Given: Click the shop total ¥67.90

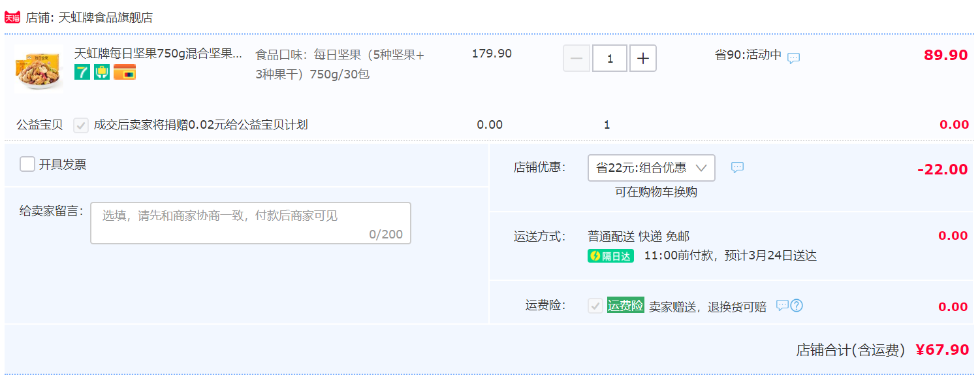Looking at the screenshot, I should 942,350.
